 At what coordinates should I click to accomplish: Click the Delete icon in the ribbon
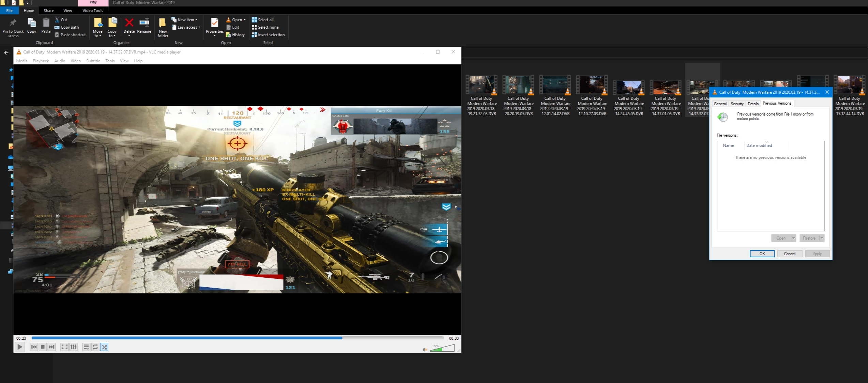point(129,23)
